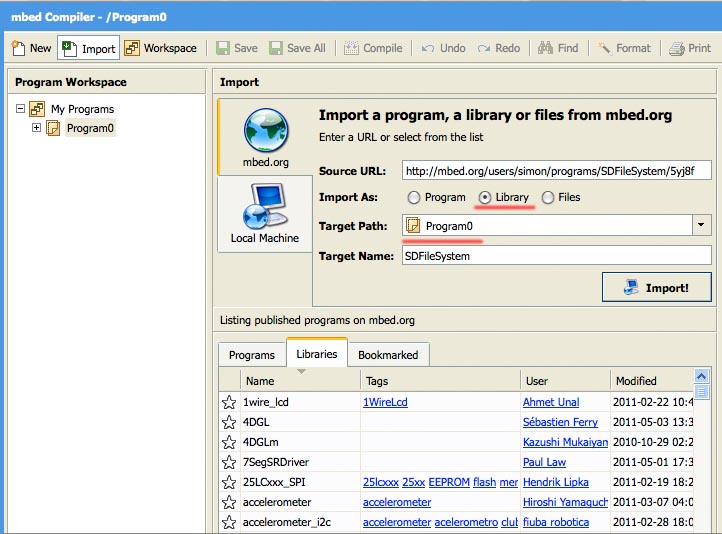Switch to the Programs tab
This screenshot has width=722, height=534.
point(252,355)
